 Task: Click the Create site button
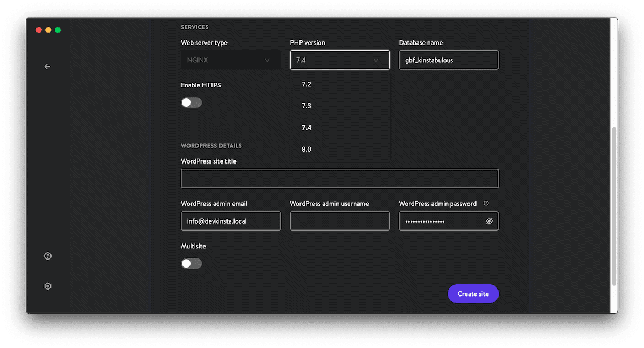pyautogui.click(x=473, y=293)
